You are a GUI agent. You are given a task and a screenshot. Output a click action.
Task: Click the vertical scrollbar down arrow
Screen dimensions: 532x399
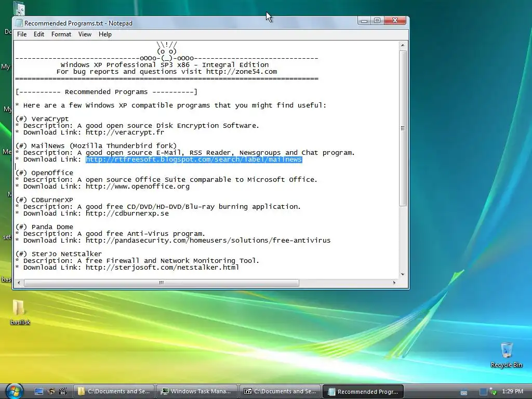click(x=403, y=274)
